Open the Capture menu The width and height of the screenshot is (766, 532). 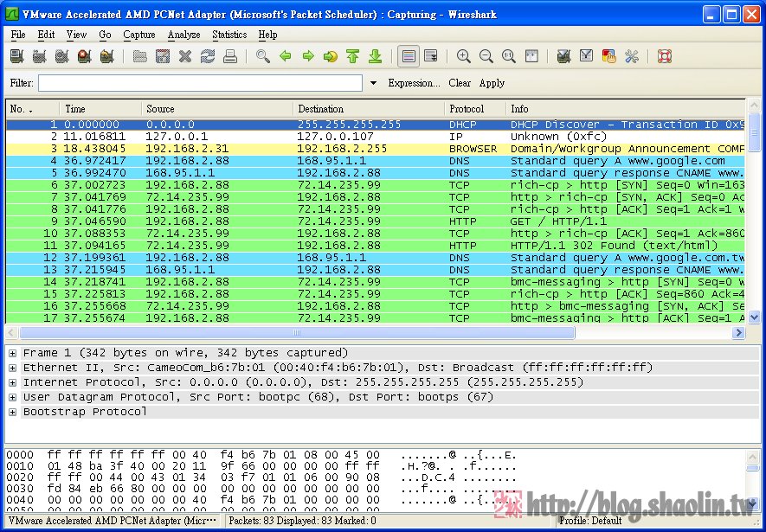139,35
